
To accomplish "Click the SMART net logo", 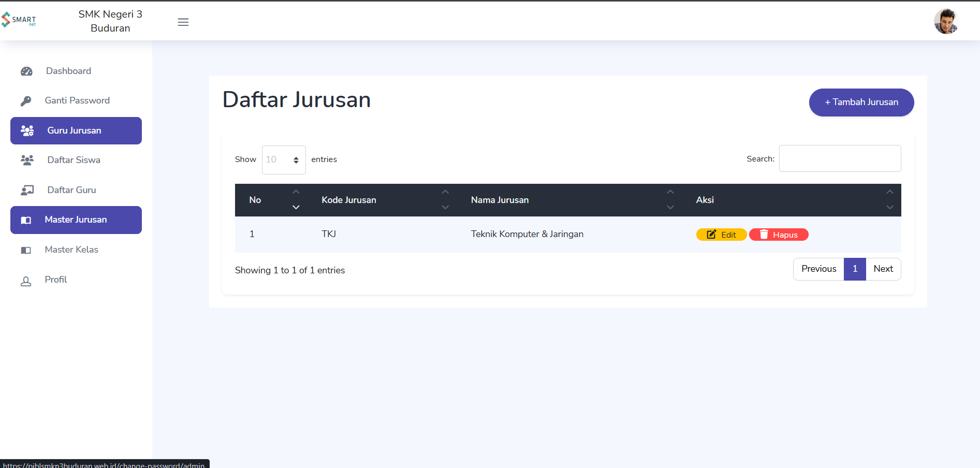I will coord(19,20).
